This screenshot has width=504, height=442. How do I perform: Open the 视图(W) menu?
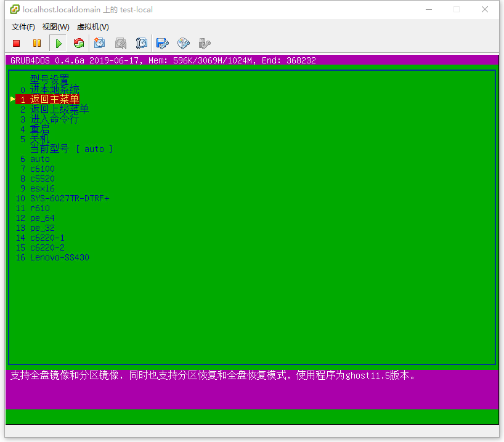(x=56, y=27)
